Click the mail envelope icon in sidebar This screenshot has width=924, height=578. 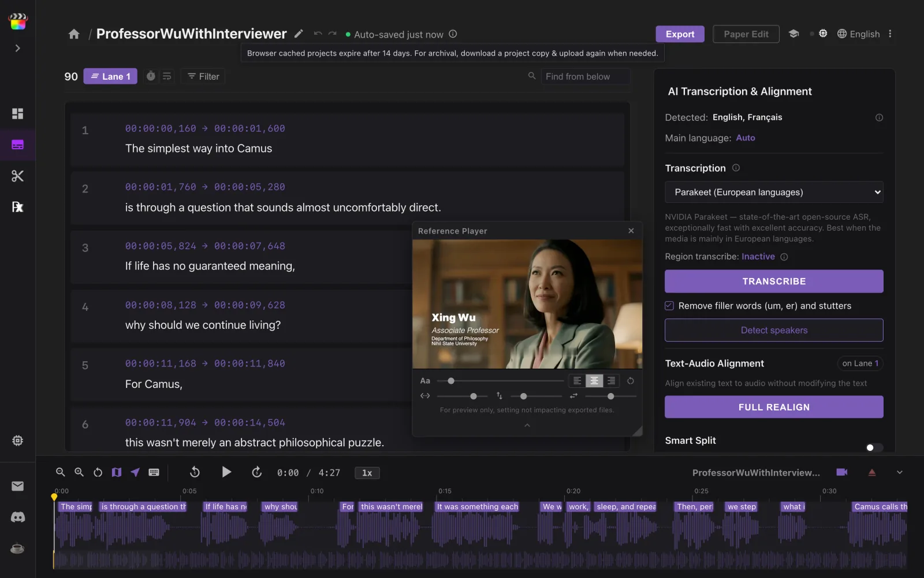(x=17, y=486)
